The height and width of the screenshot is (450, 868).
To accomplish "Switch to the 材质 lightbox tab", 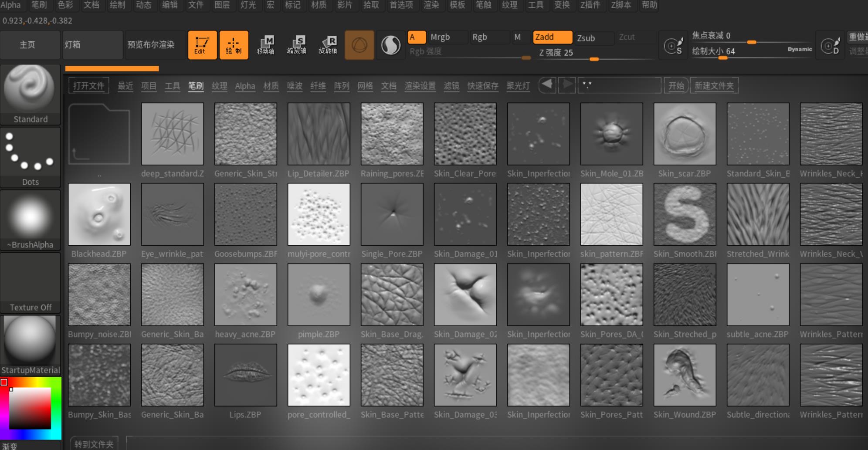I will pos(271,85).
